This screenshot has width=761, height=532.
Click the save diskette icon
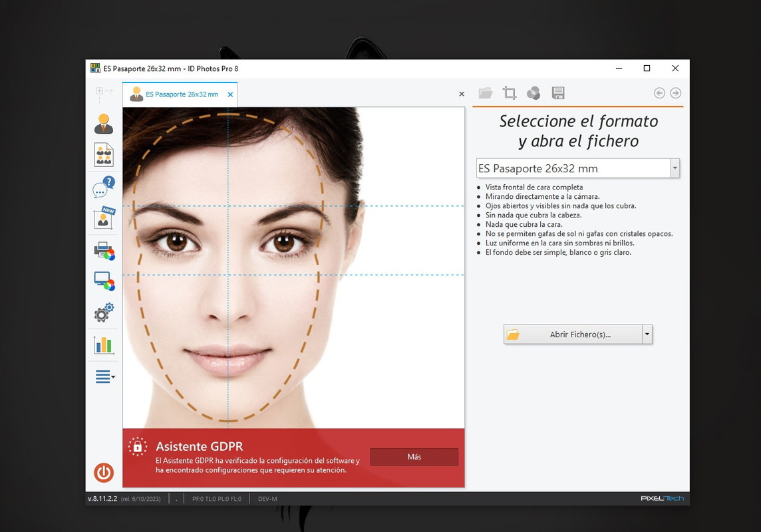[x=558, y=93]
